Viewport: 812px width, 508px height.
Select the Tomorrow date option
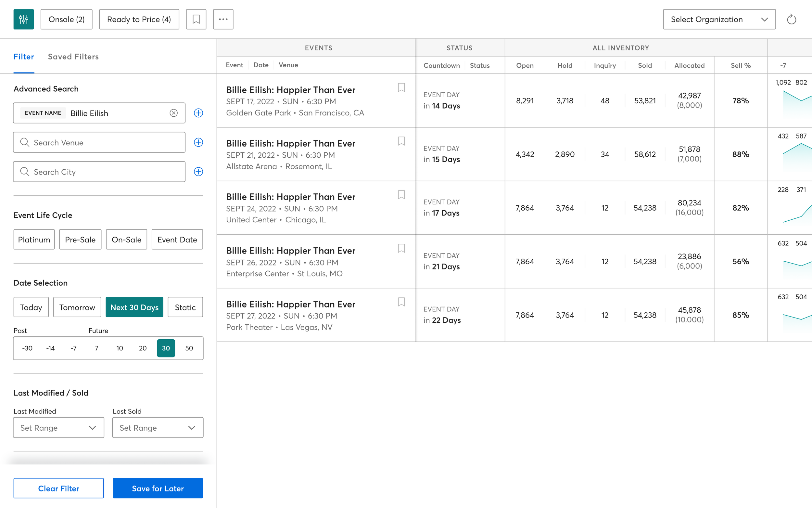point(77,307)
